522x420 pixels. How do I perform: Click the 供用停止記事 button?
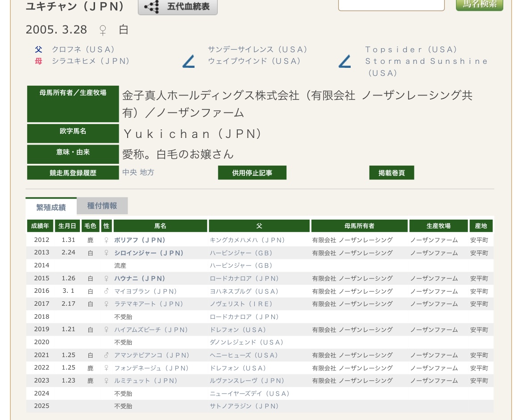pos(252,173)
